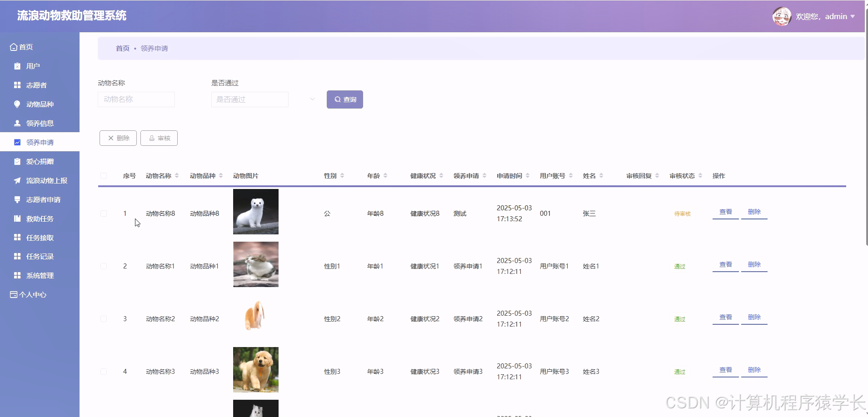Check the row checkbox for 动物名称8
The width and height of the screenshot is (868, 417).
[x=104, y=213]
